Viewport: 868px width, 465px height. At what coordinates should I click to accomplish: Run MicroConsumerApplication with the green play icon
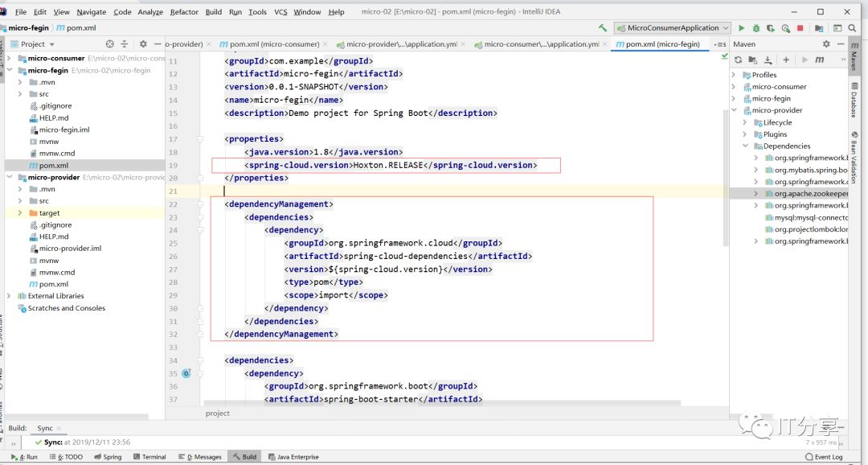tap(742, 27)
